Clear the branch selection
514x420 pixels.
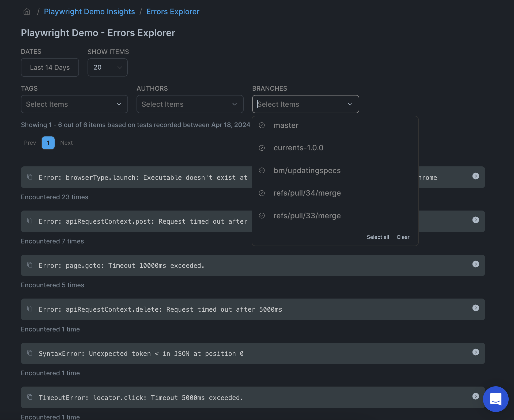pos(403,237)
